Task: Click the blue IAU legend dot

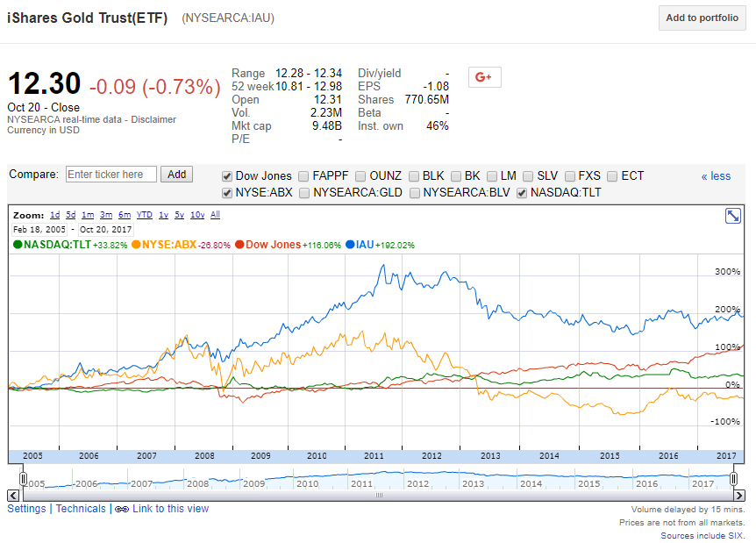Action: tap(350, 245)
